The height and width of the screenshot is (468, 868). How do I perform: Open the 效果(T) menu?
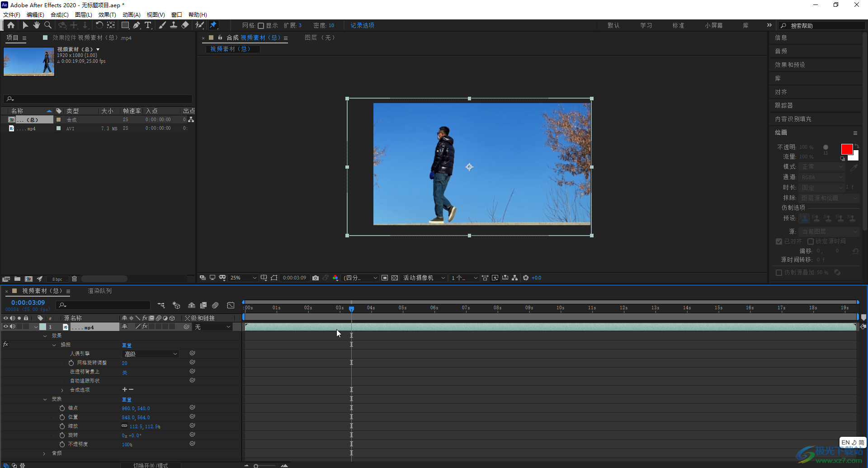click(x=107, y=15)
